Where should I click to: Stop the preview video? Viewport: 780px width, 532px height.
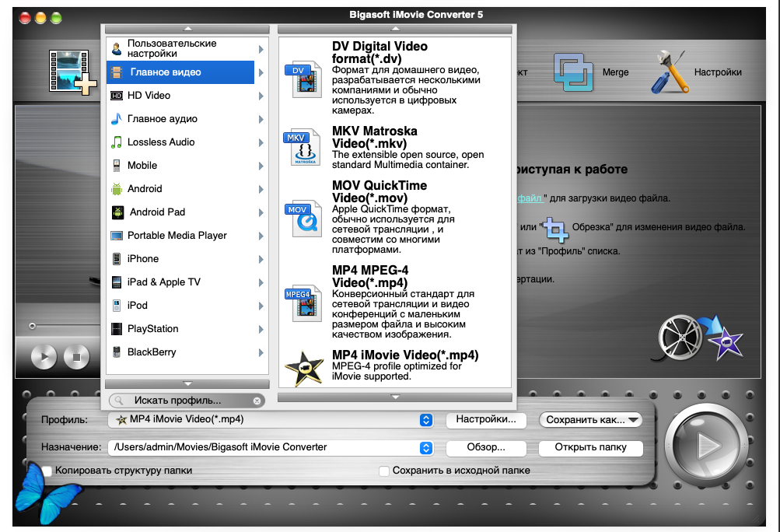coord(77,357)
